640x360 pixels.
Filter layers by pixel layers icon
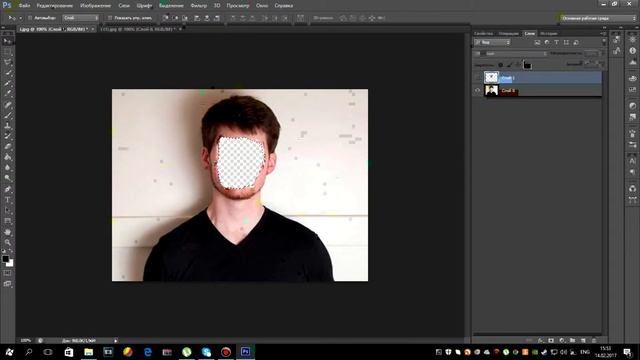point(537,42)
